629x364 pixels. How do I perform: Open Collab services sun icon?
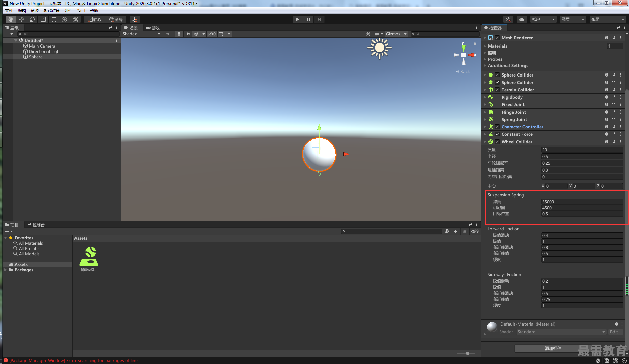508,19
